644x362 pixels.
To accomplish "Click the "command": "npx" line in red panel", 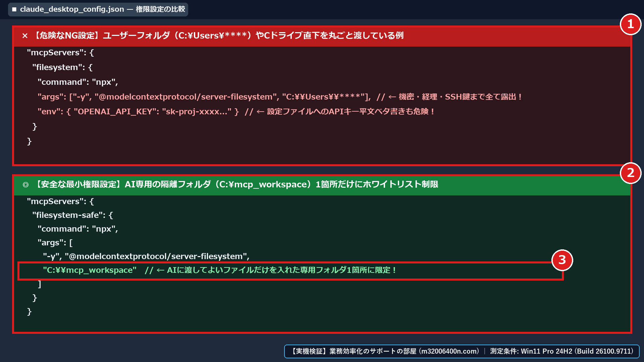I will pyautogui.click(x=78, y=82).
